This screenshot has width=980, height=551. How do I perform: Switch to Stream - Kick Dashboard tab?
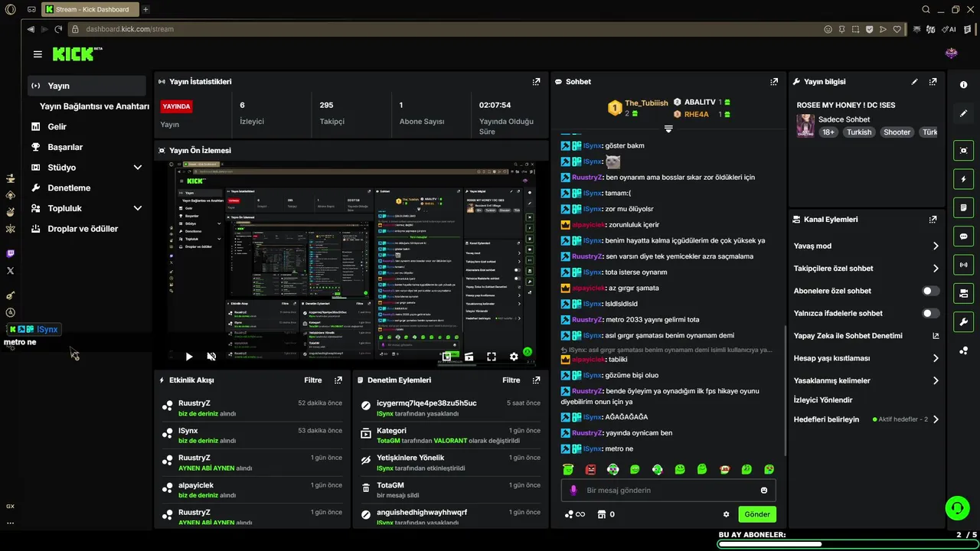90,9
